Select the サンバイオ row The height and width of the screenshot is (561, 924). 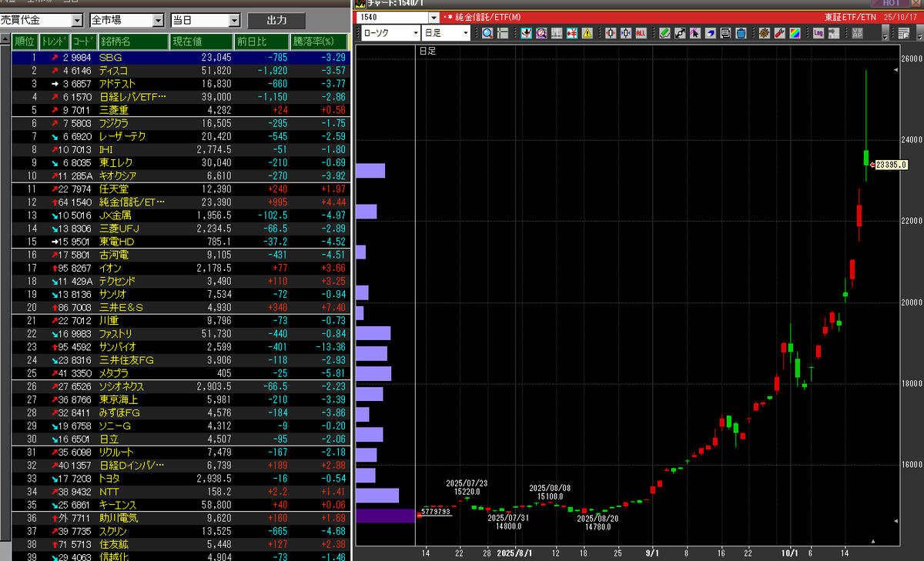pyautogui.click(x=180, y=346)
